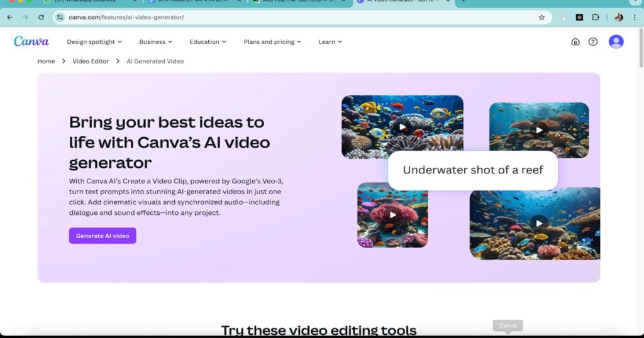Screen dimensions: 644x338
Task: Close the WhatsApp Business tab
Action: pos(135,1)
